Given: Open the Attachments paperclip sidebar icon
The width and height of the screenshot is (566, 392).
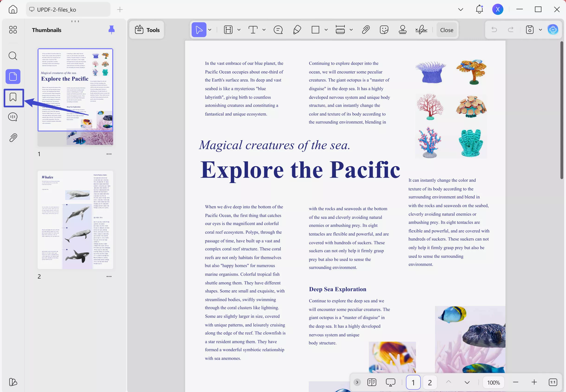Looking at the screenshot, I should [x=13, y=138].
